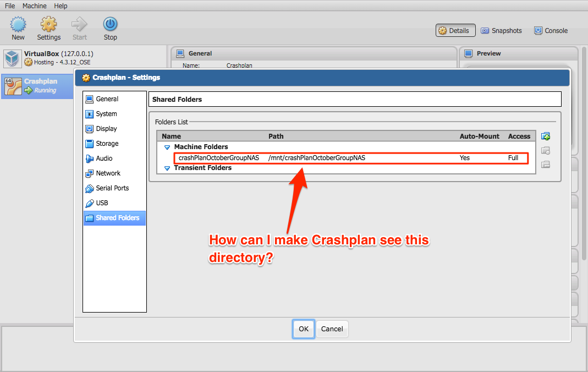Viewport: 588px width, 372px height.
Task: Click the Auto-Mount value Yes
Action: click(x=465, y=158)
